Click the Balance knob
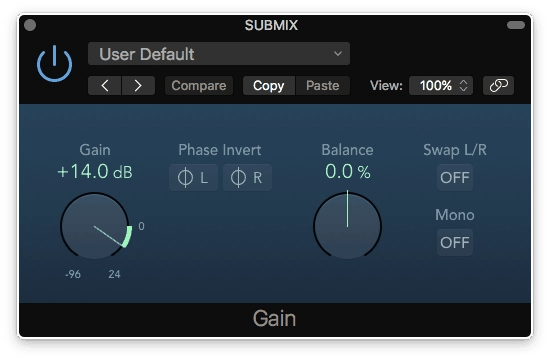Image resolution: width=550 pixels, height=360 pixels. coord(347,226)
